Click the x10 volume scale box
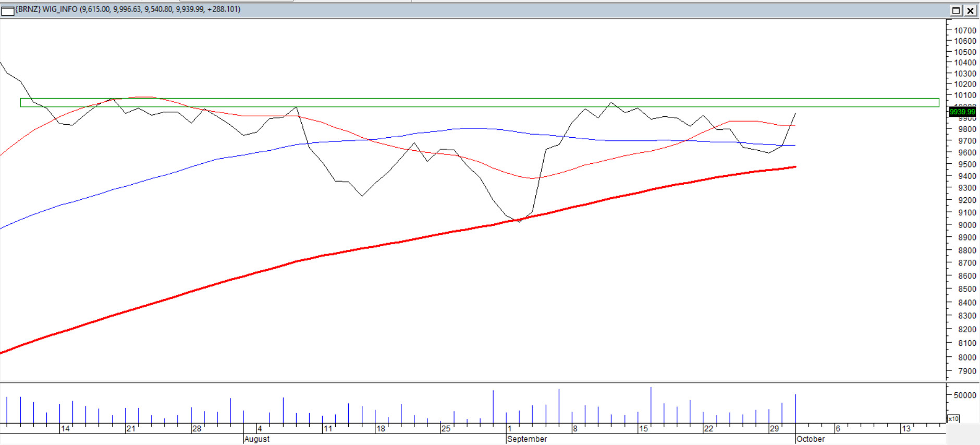 [x=953, y=418]
